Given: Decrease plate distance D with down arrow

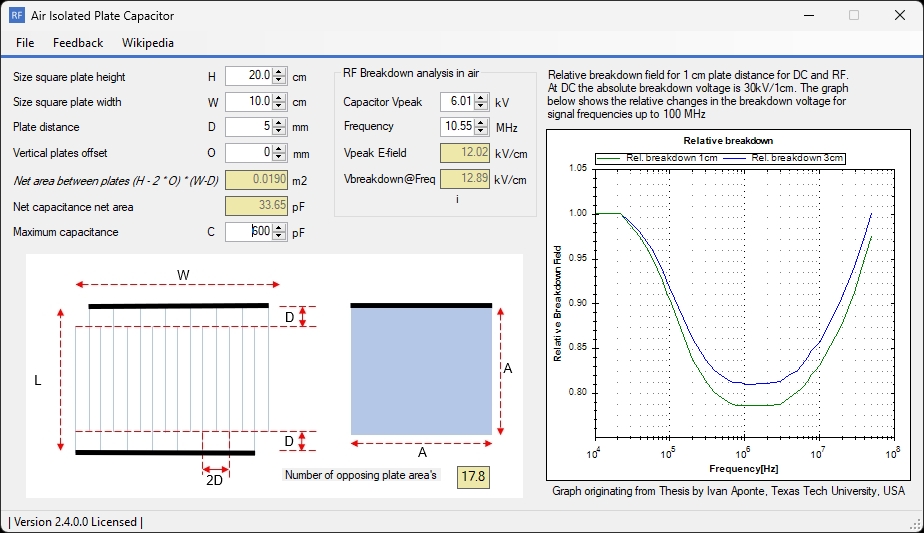Looking at the screenshot, I should coord(279,131).
